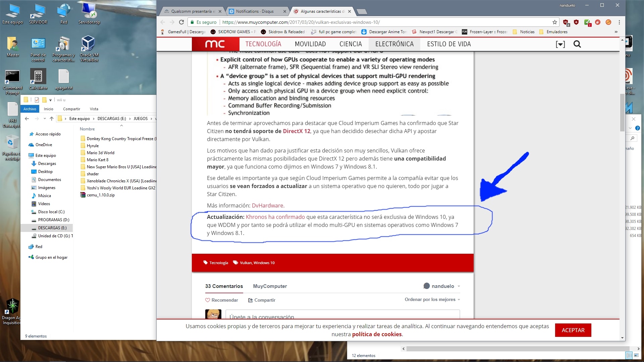Follow DvHardware link
The height and width of the screenshot is (362, 644).
(x=267, y=205)
